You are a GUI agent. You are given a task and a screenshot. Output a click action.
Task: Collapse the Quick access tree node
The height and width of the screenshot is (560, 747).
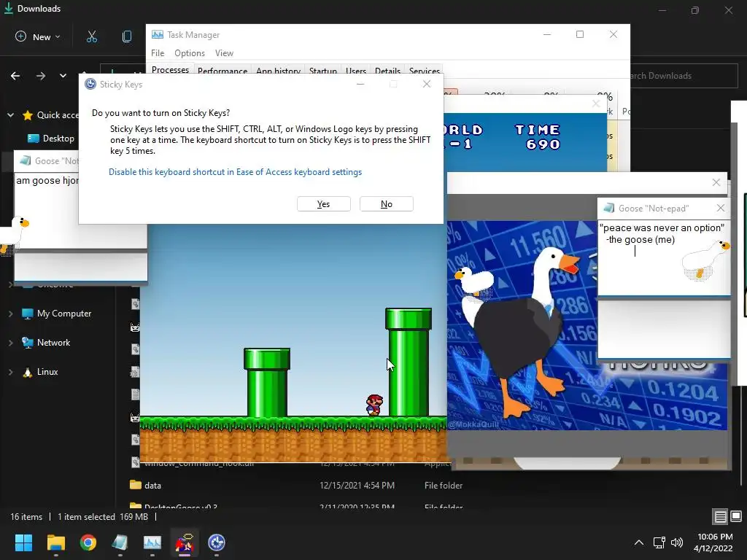pyautogui.click(x=10, y=114)
